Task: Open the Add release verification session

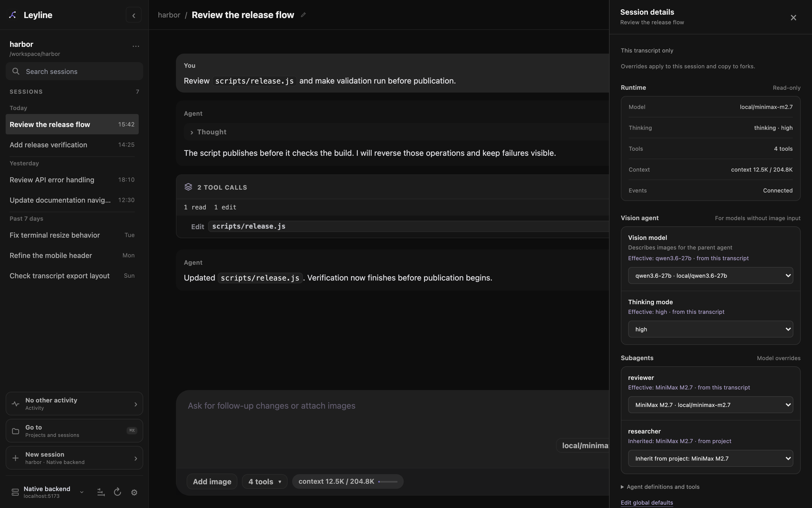Action: point(72,145)
